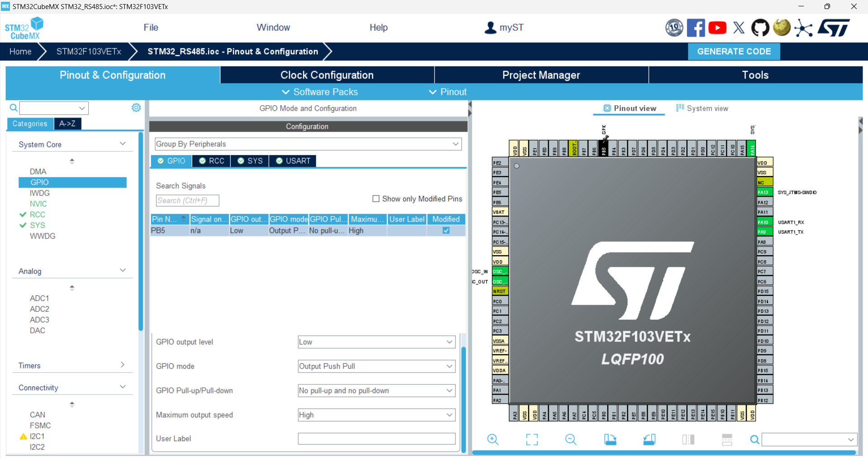Open the X (Twitter) icon link

coord(739,28)
